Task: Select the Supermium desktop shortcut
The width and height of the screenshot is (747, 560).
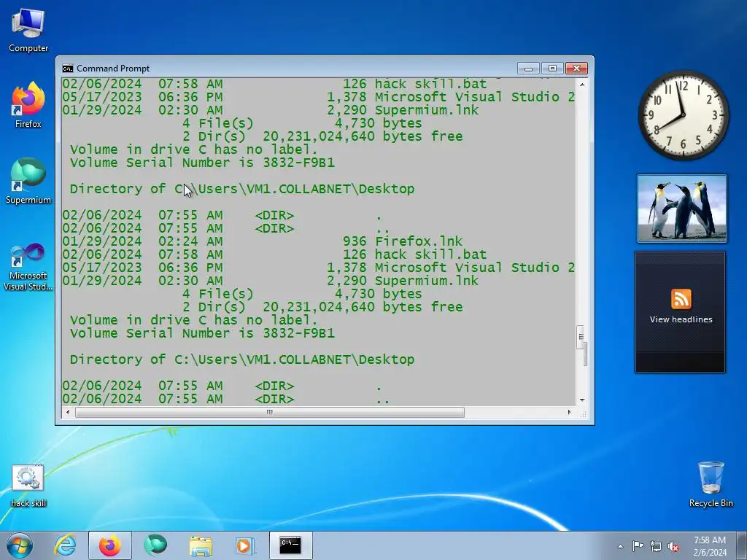Action: point(28,181)
